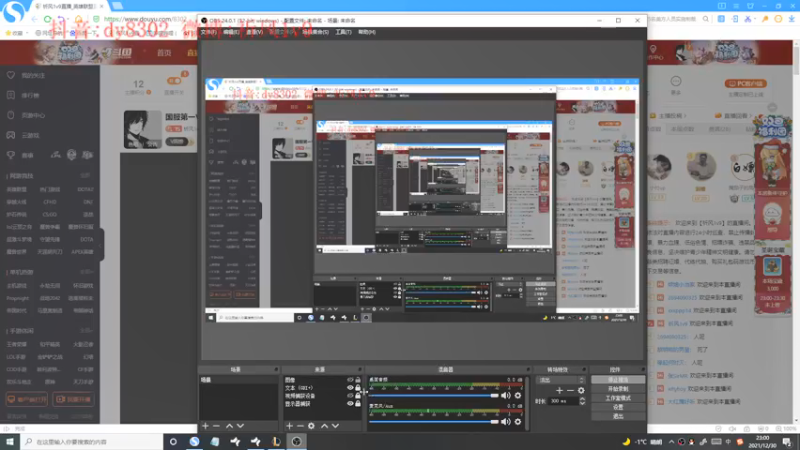Open the 淡出 transition type dropdown
Screen dimensions: 800x450
[x=560, y=380]
